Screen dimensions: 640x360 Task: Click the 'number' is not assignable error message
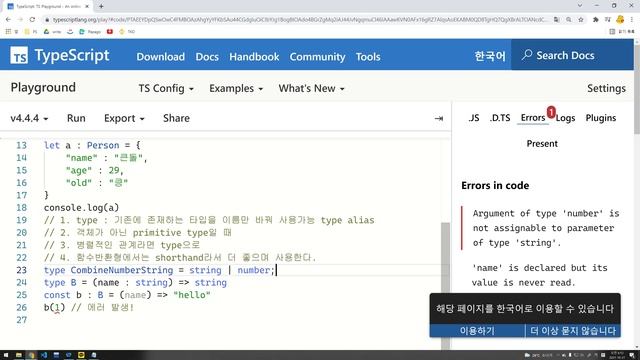pyautogui.click(x=546, y=228)
